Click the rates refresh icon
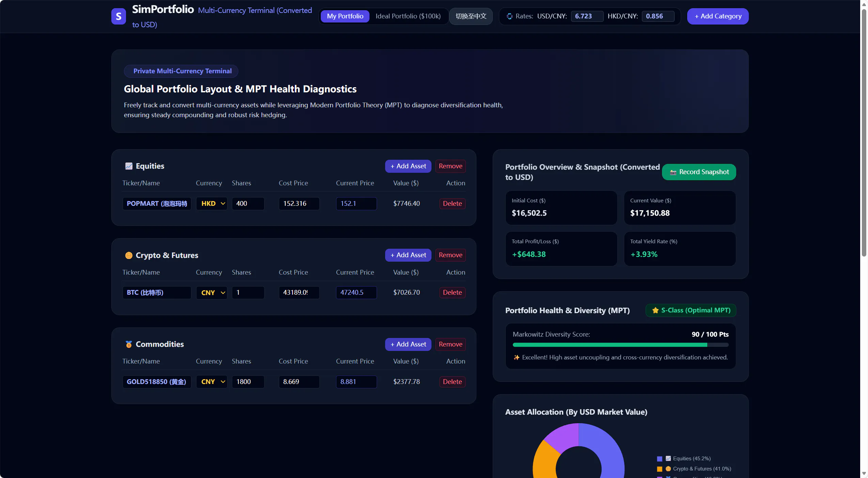868x478 pixels. click(x=509, y=16)
